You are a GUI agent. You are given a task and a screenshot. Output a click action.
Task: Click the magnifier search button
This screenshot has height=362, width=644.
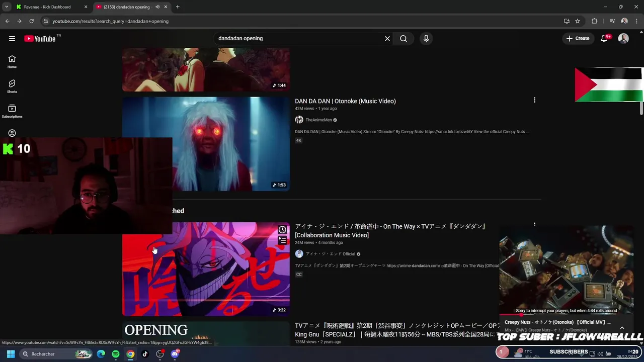[404, 39]
